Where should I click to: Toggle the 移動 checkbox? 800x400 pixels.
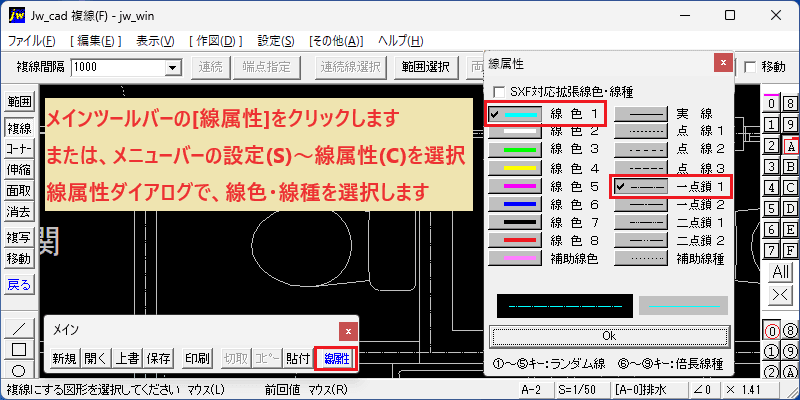750,66
